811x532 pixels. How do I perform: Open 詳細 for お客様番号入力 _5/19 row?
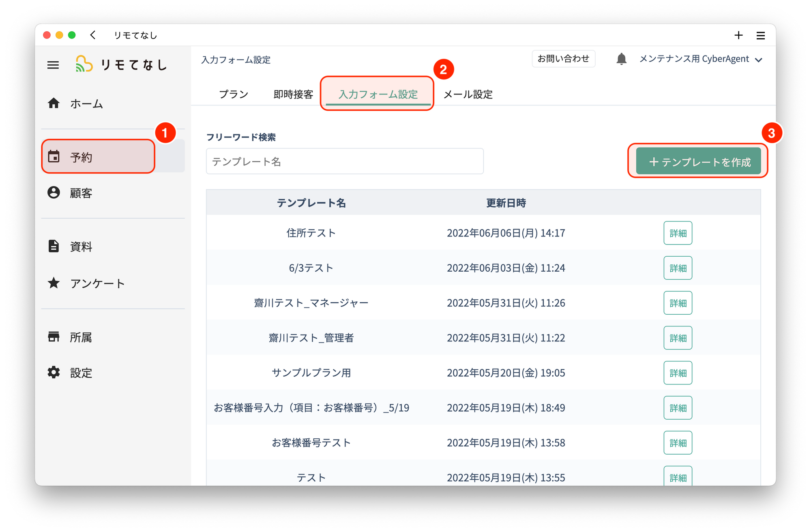(x=678, y=407)
